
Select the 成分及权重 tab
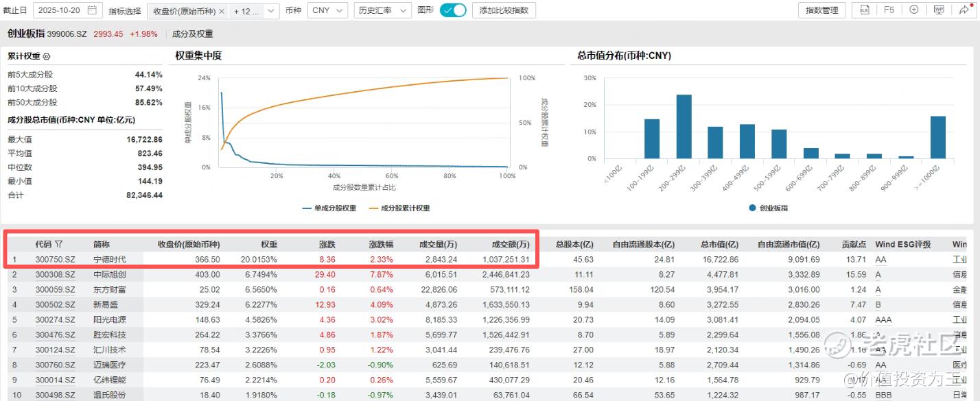pyautogui.click(x=192, y=34)
